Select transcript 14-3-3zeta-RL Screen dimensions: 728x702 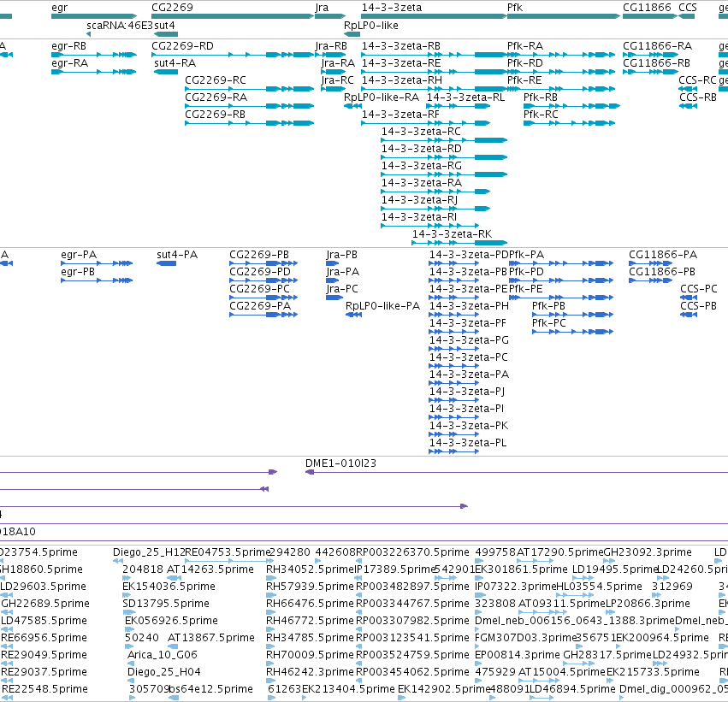coord(459,106)
